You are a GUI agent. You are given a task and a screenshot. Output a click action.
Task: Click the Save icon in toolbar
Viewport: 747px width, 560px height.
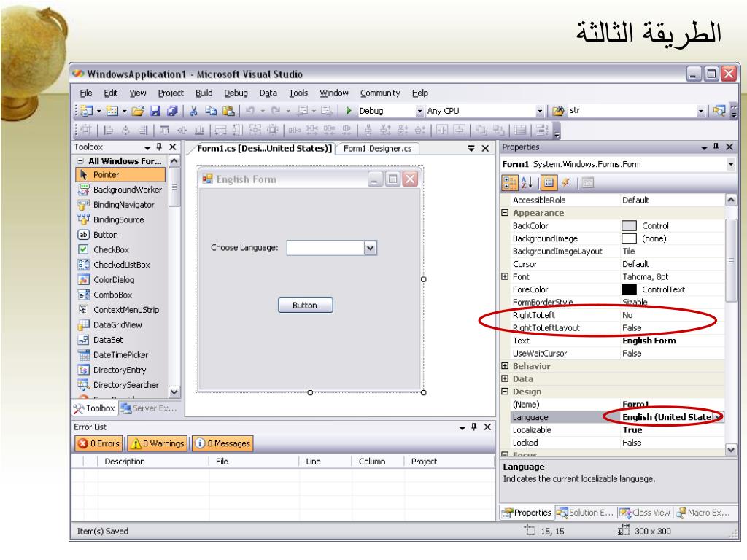(155, 111)
